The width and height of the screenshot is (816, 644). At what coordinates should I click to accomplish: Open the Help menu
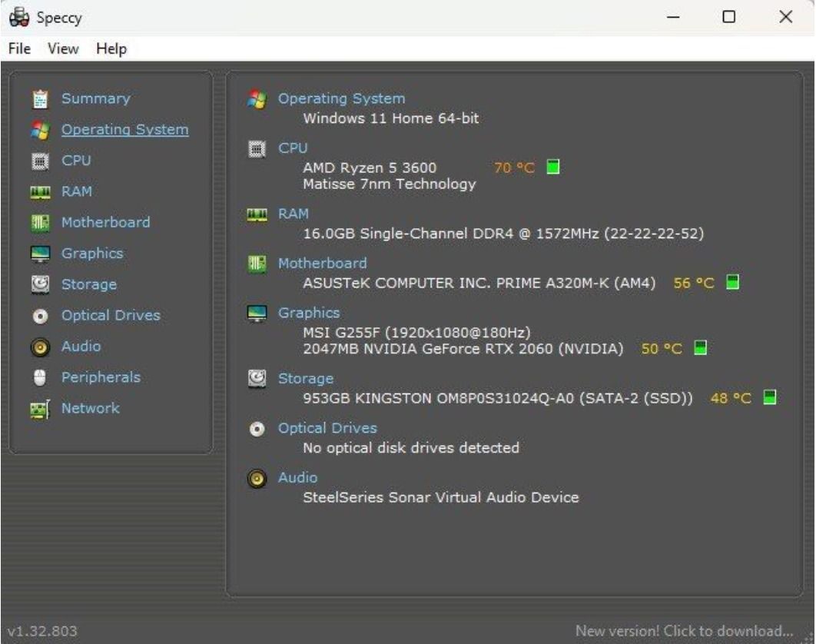[111, 49]
